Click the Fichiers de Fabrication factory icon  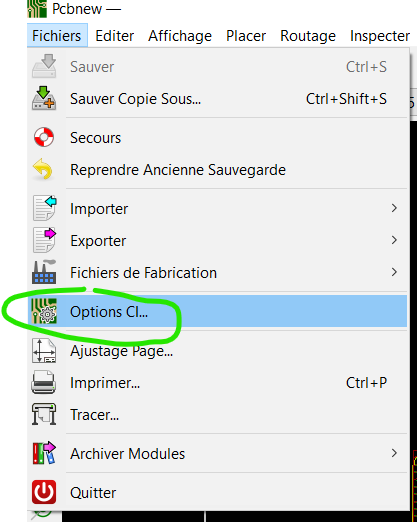point(44,272)
